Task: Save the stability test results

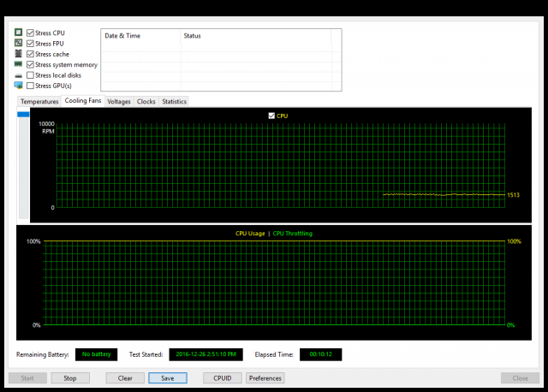Action: pyautogui.click(x=168, y=377)
